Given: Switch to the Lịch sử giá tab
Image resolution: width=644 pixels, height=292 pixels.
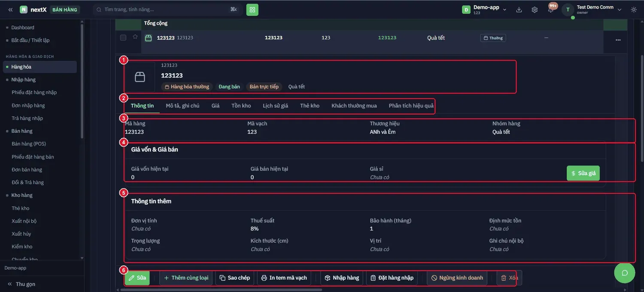Looking at the screenshot, I should coord(275,106).
